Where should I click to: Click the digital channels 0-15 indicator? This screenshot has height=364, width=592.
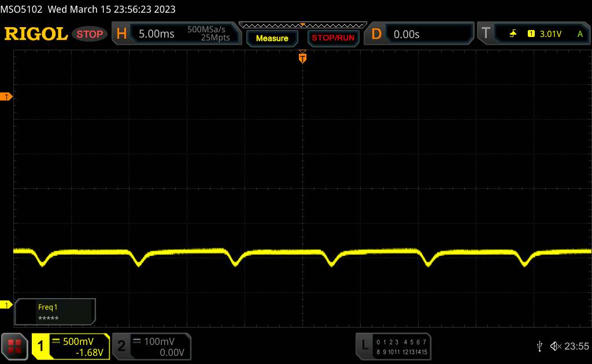[x=402, y=347]
